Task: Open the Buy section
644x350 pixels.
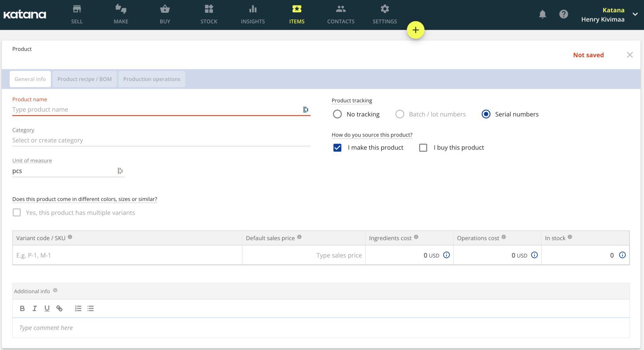Action: (165, 9)
